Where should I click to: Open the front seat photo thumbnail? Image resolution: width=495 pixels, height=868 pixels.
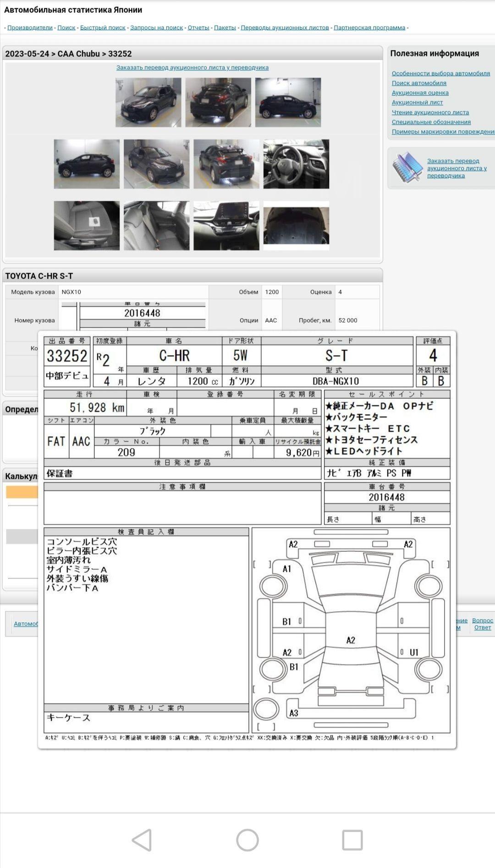tap(87, 225)
